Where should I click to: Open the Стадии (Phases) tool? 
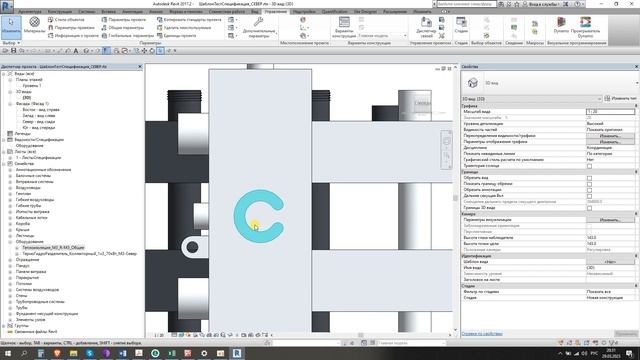coord(461,25)
